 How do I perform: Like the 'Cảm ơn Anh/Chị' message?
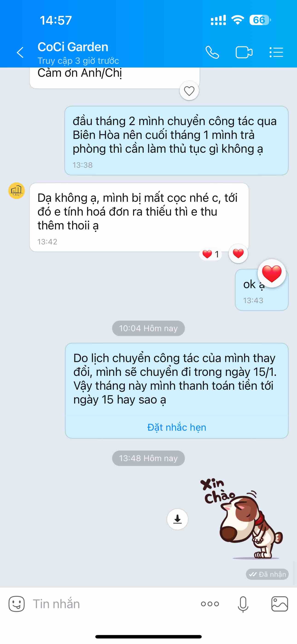(189, 91)
